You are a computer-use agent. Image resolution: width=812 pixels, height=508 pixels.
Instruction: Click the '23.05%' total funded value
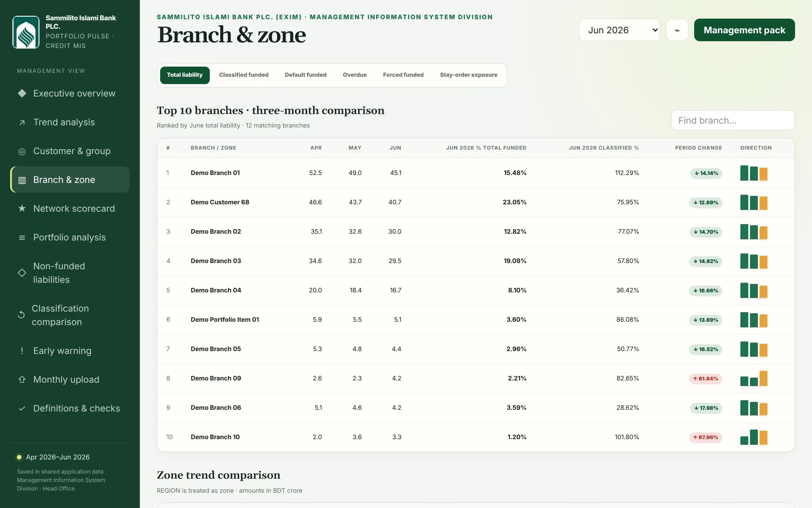[514, 202]
